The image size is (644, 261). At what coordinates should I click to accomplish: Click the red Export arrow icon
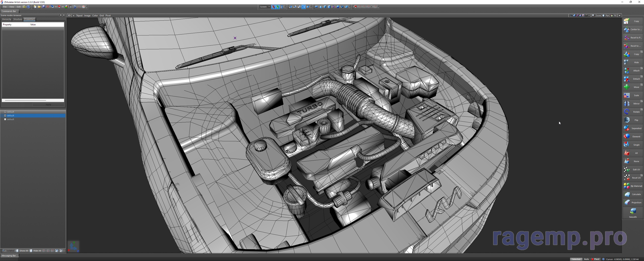coord(59,7)
